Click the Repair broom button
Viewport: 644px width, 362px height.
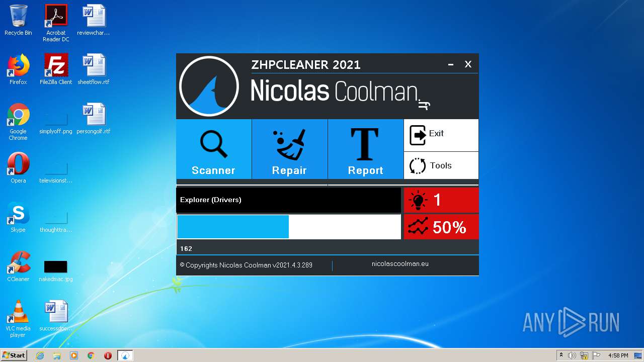click(x=289, y=149)
